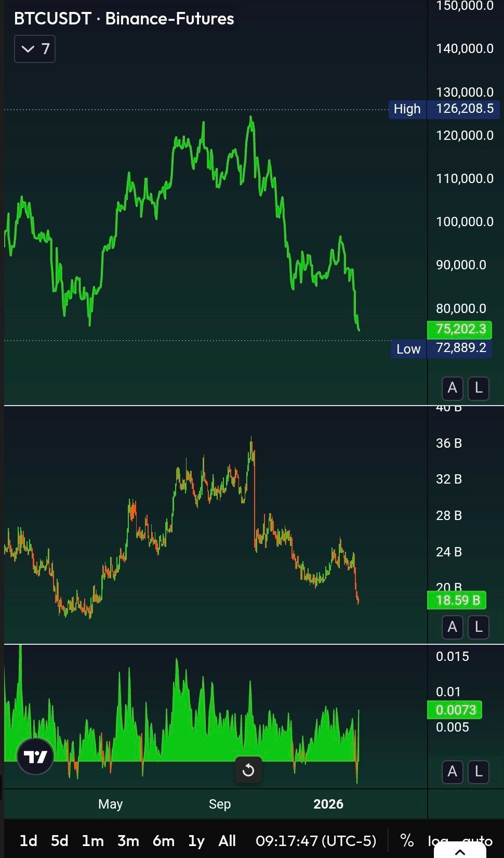Open the BTCUSDT Binance-Futures symbol title
The image size is (504, 858).
[124, 19]
